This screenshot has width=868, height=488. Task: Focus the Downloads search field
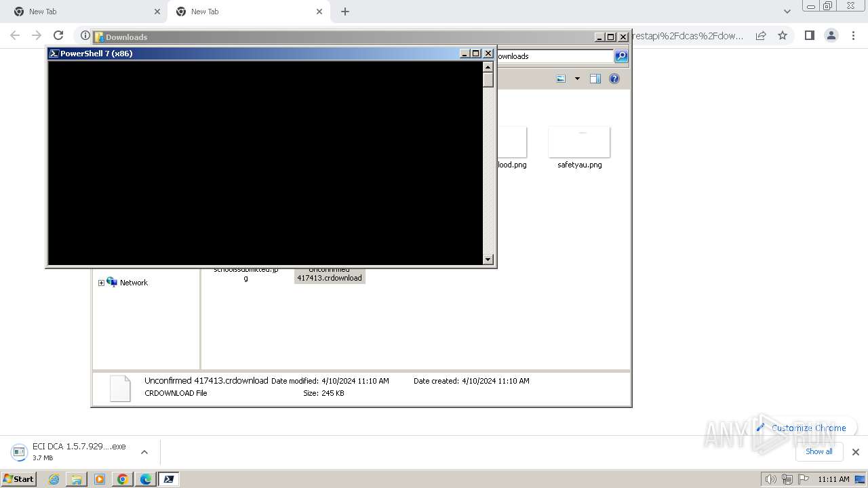click(555, 56)
